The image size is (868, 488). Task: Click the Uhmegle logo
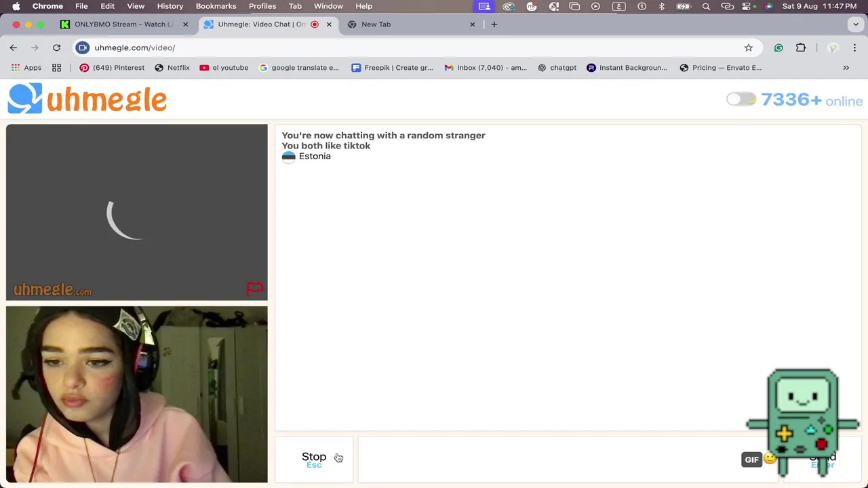(87, 99)
